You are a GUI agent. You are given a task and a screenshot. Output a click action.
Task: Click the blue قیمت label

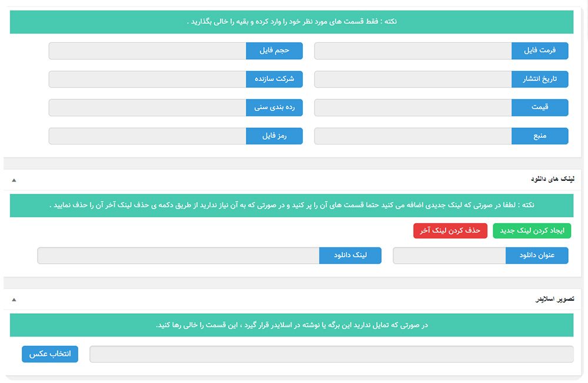pos(540,107)
